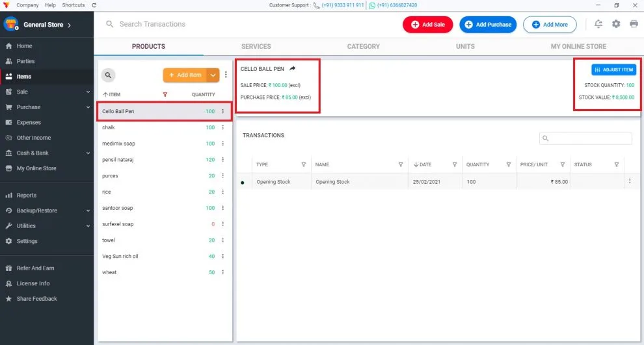This screenshot has height=345, width=644.
Task: Open three-dot menu for surfexel soap row
Action: pyautogui.click(x=223, y=224)
